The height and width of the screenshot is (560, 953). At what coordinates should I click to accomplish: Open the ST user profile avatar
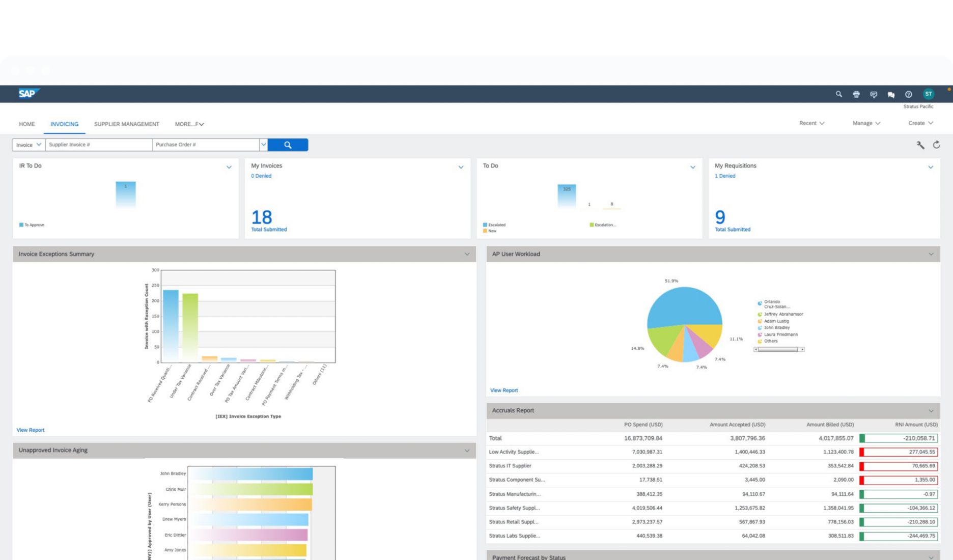(x=929, y=94)
